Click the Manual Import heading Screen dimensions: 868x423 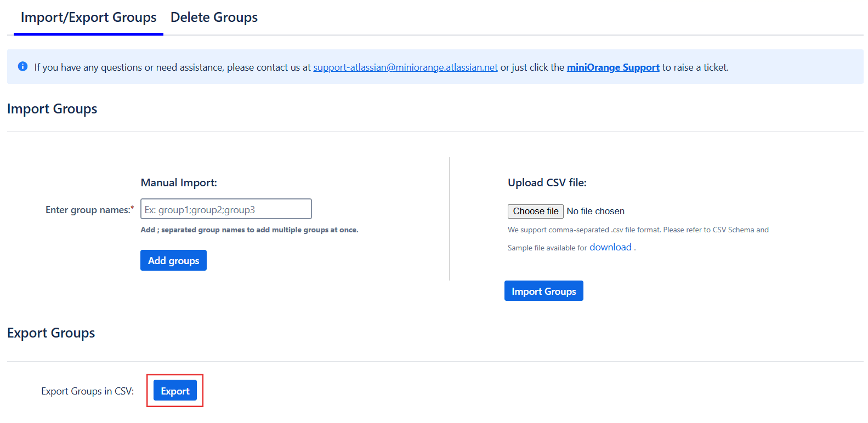click(x=179, y=182)
